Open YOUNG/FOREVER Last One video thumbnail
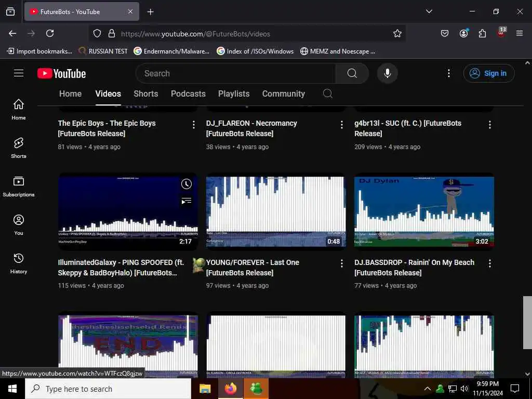Screen dimensions: 532x399 coord(276,212)
